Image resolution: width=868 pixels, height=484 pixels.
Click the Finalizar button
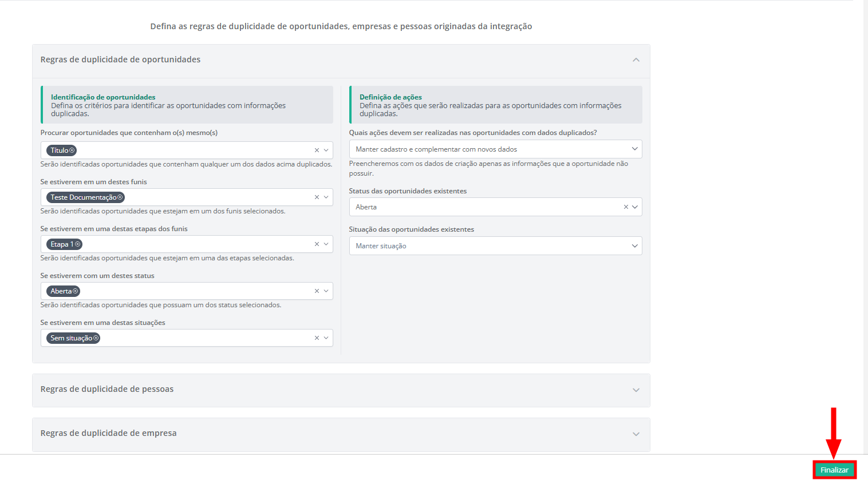834,470
